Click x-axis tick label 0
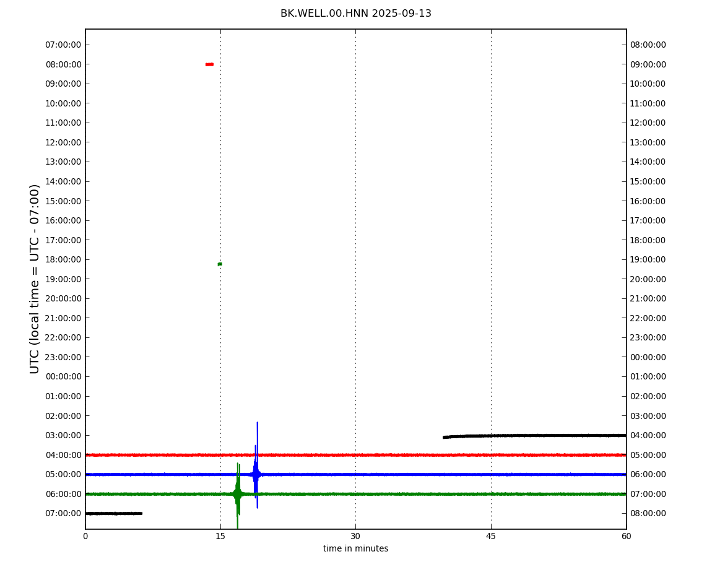The width and height of the screenshot is (712, 588). pyautogui.click(x=85, y=536)
